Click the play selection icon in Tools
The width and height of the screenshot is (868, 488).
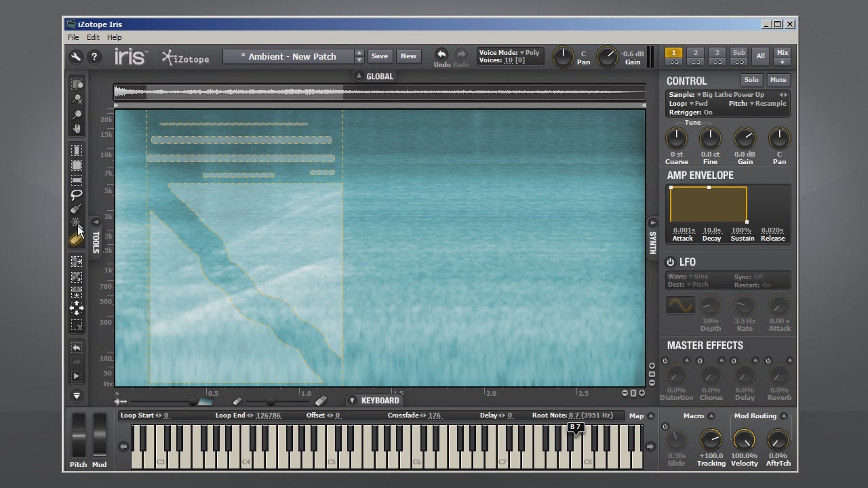pos(77,376)
